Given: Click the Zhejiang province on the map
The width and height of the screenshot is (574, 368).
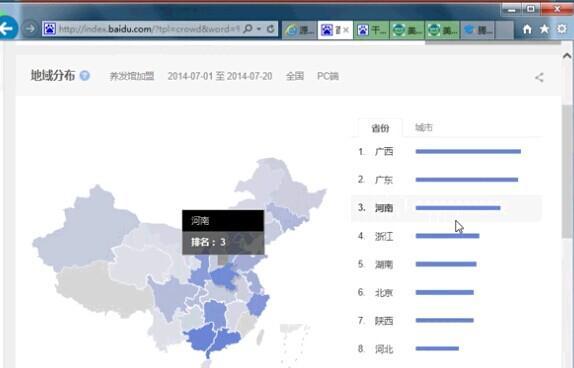Looking at the screenshot, I should point(259,305).
